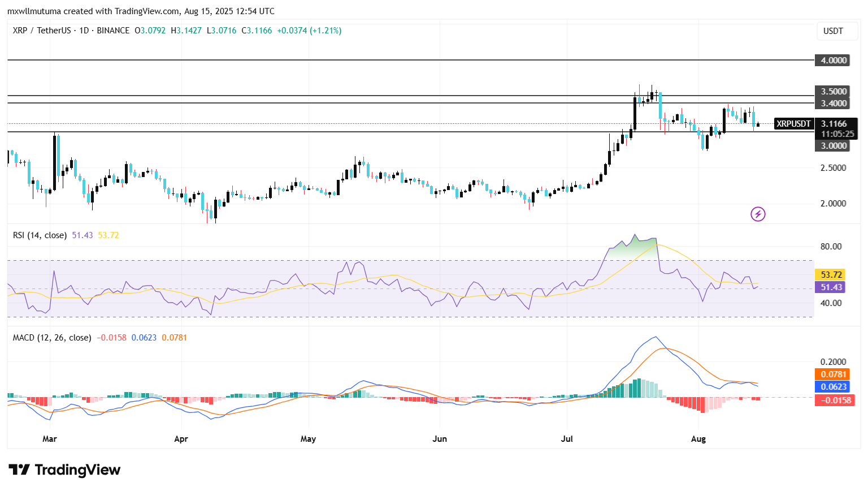Click the Jul marker on the time axis

point(567,439)
